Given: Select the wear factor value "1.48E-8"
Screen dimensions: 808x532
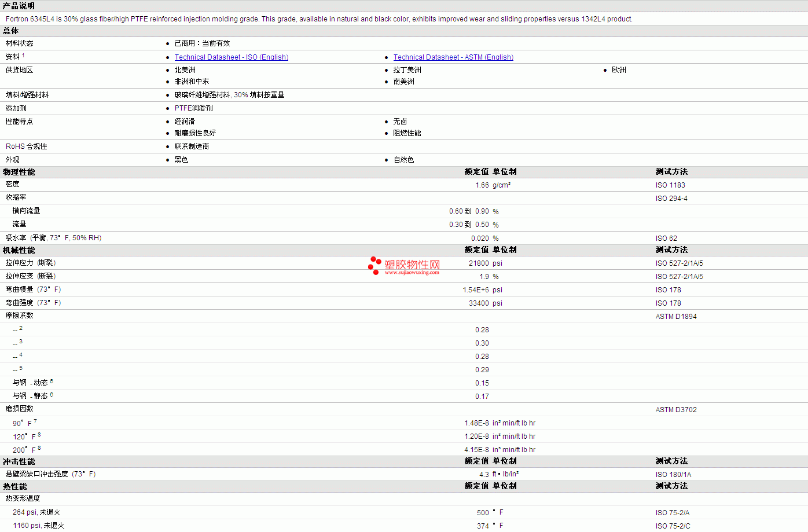Looking at the screenshot, I should coord(476,423).
